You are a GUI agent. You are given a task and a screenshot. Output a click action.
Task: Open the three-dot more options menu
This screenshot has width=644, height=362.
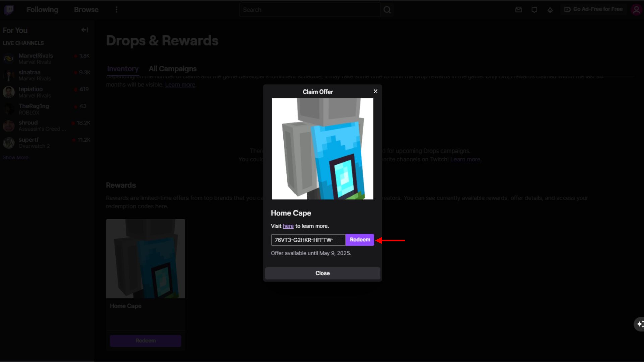coord(116,10)
